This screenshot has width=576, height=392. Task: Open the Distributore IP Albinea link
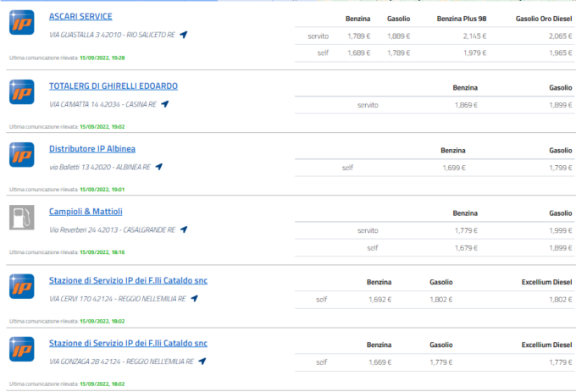click(92, 149)
